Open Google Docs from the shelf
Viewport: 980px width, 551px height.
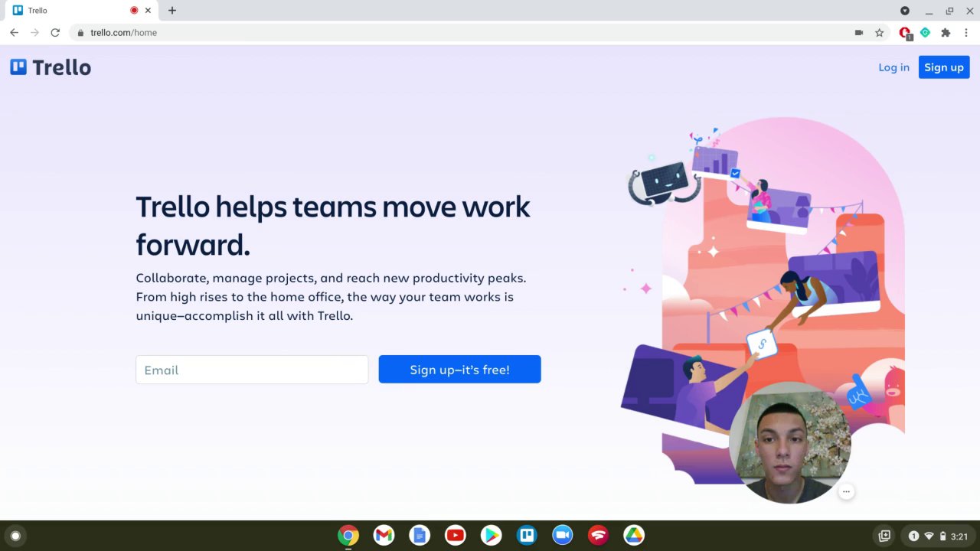click(x=420, y=536)
